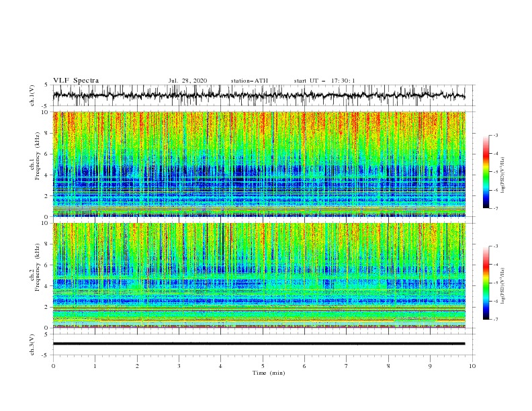This screenshot has width=532, height=411.
Task: Click time axis tick label '10'
Action: (x=472, y=366)
